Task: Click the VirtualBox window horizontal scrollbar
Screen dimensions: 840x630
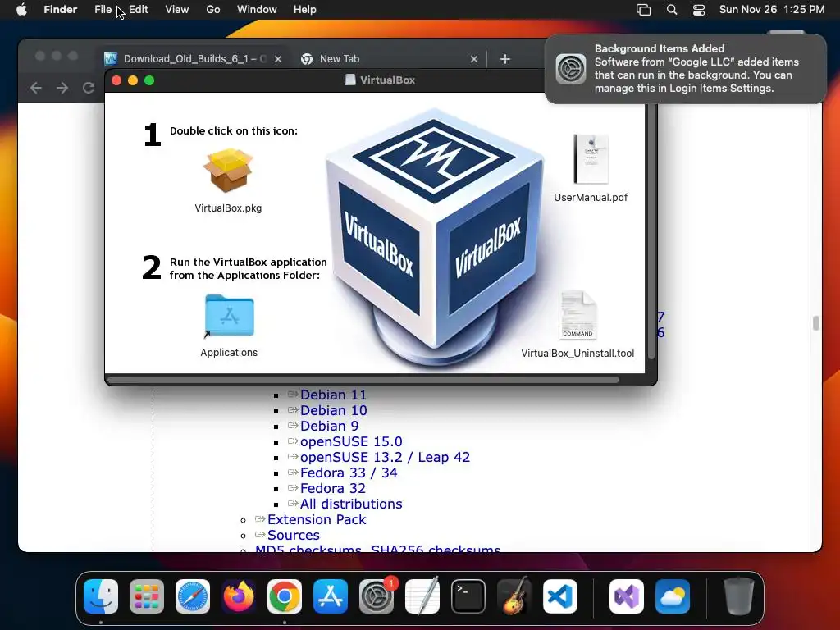Action: 363,380
